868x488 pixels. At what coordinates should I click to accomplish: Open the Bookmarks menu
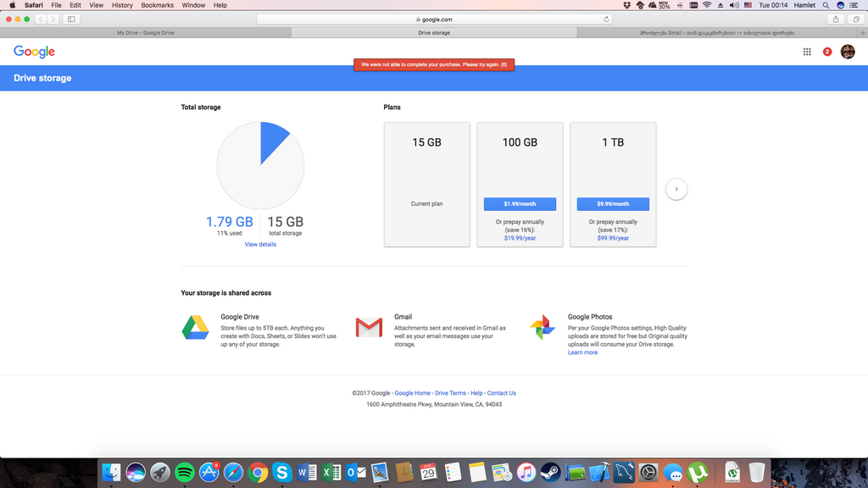157,5
